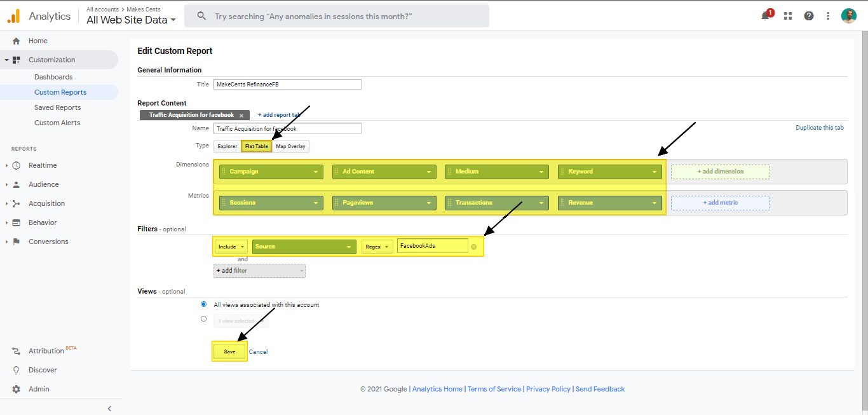Viewport: 868px width, 415px height.
Task: Open the Source filter dimension dropdown
Action: click(304, 247)
